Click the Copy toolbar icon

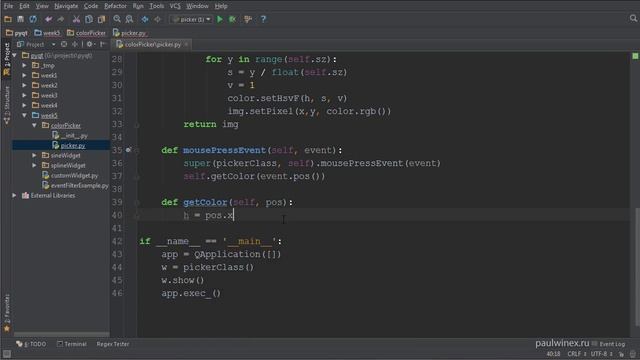pyautogui.click(x=89, y=19)
